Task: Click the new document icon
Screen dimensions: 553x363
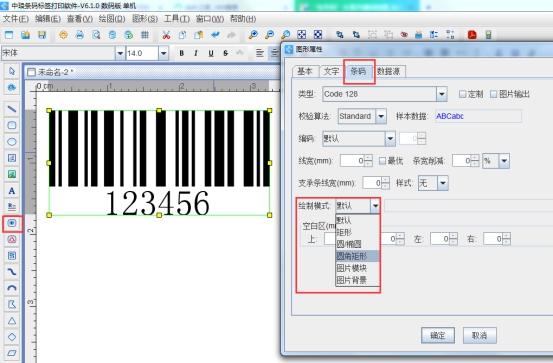Action: pyautogui.click(x=9, y=35)
